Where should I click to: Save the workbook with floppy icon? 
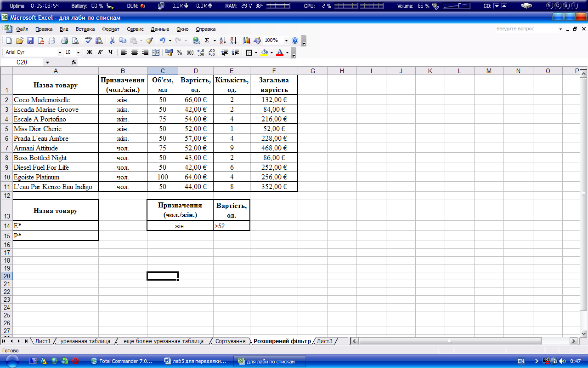pos(30,40)
